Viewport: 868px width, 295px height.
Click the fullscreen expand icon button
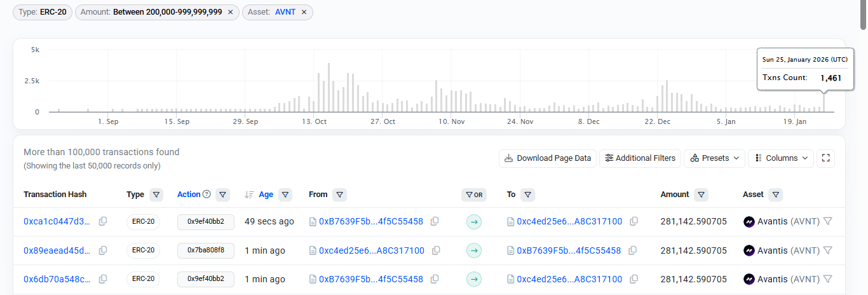click(826, 158)
